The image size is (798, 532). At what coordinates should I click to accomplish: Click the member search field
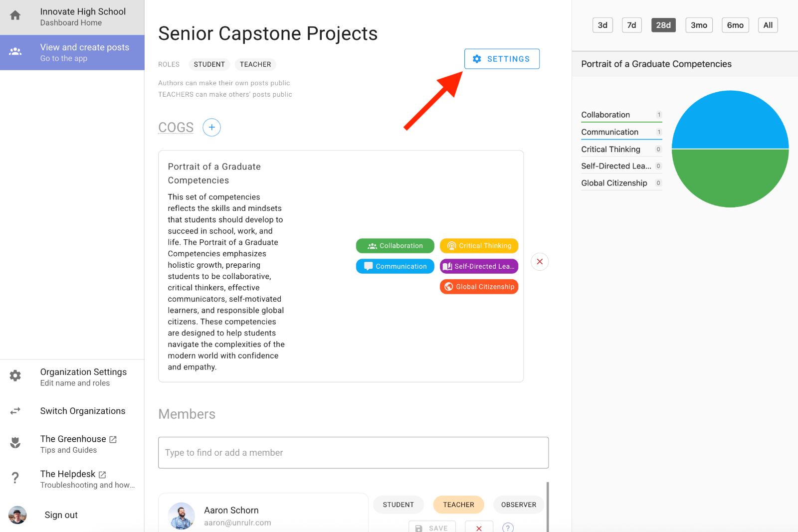[353, 452]
